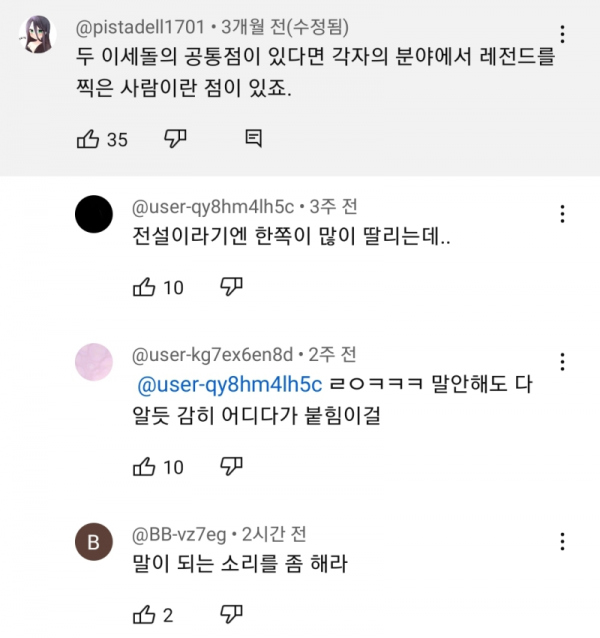Like the comment by @pistadell1701
600x638 pixels.
tap(88, 139)
